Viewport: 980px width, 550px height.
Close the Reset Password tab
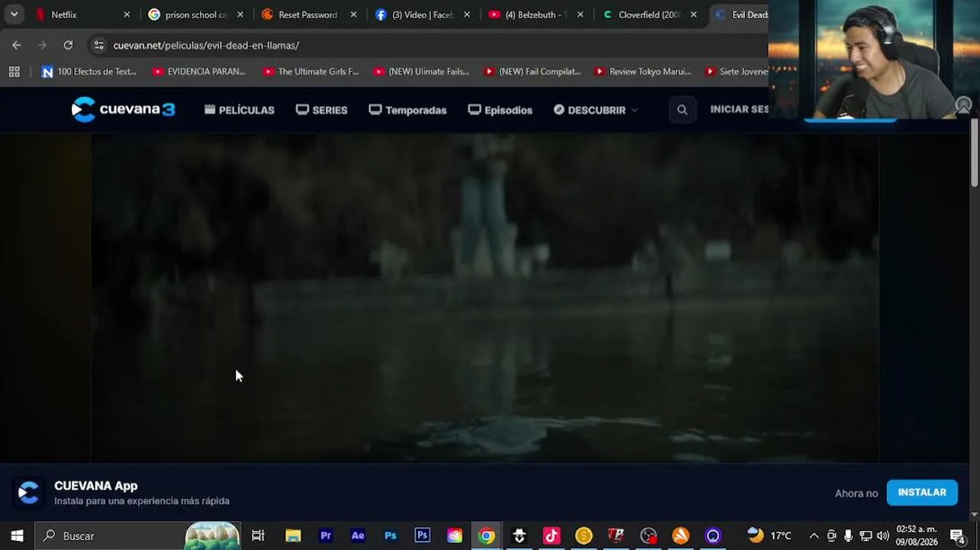(353, 15)
